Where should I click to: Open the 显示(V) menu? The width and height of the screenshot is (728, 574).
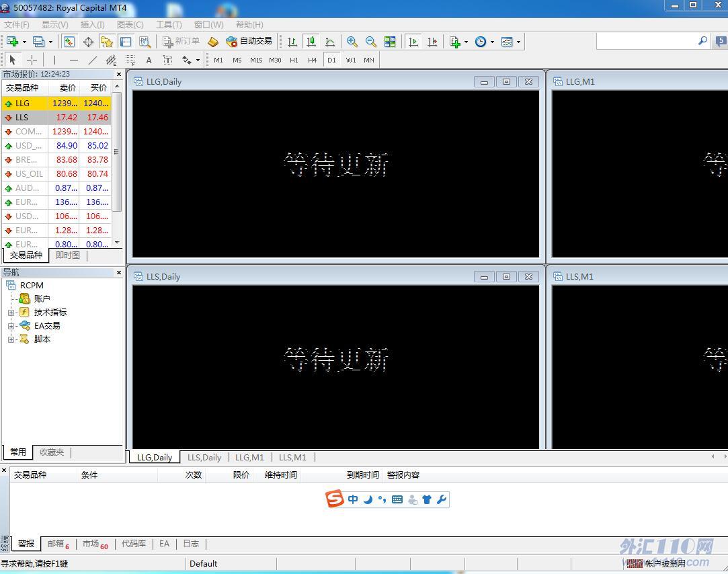(55, 25)
